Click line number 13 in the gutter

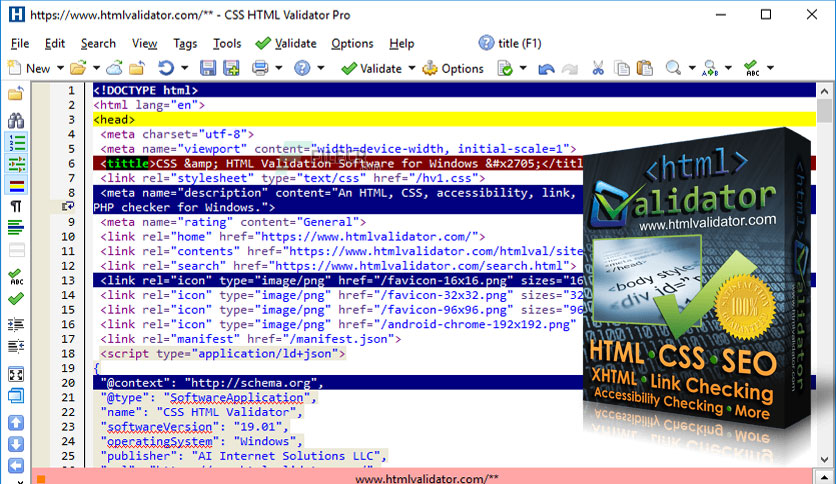tap(68, 280)
